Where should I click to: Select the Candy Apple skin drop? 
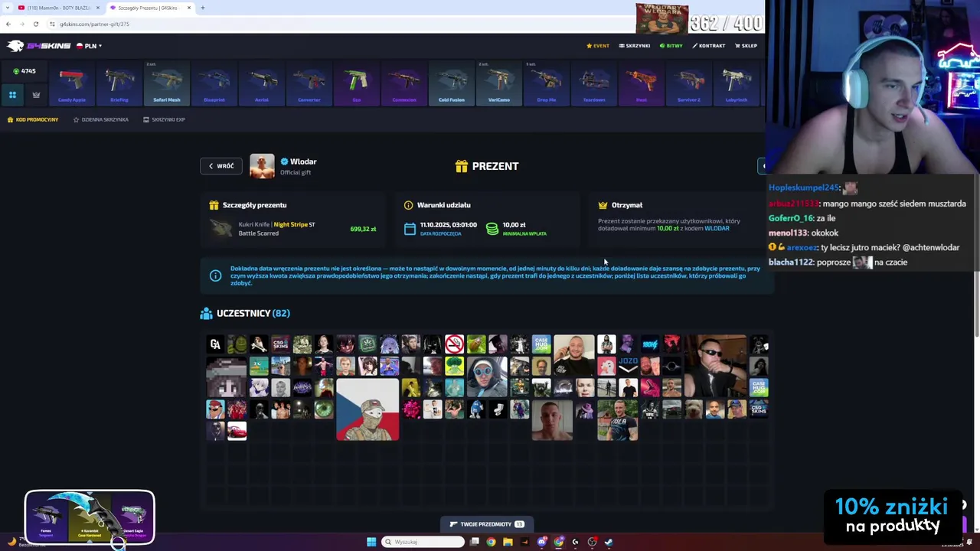(x=72, y=83)
